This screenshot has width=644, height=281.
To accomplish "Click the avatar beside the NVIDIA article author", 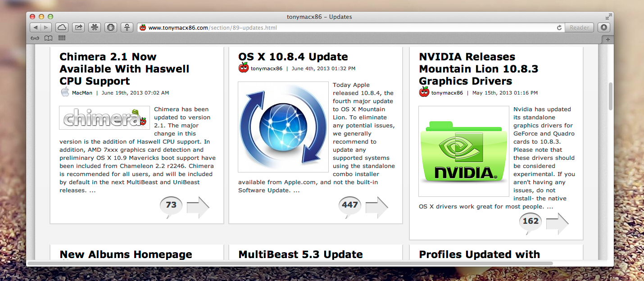I will (424, 92).
